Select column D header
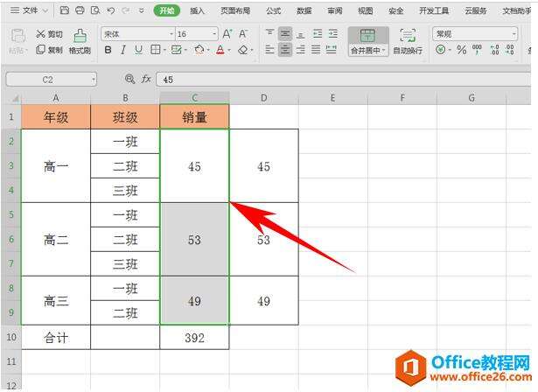Image resolution: width=538 pixels, height=392 pixels. [263, 98]
